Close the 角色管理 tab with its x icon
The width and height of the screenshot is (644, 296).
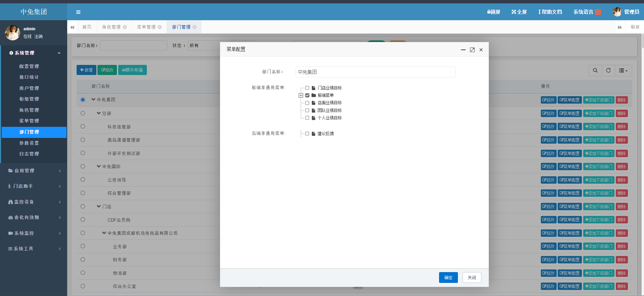125,27
